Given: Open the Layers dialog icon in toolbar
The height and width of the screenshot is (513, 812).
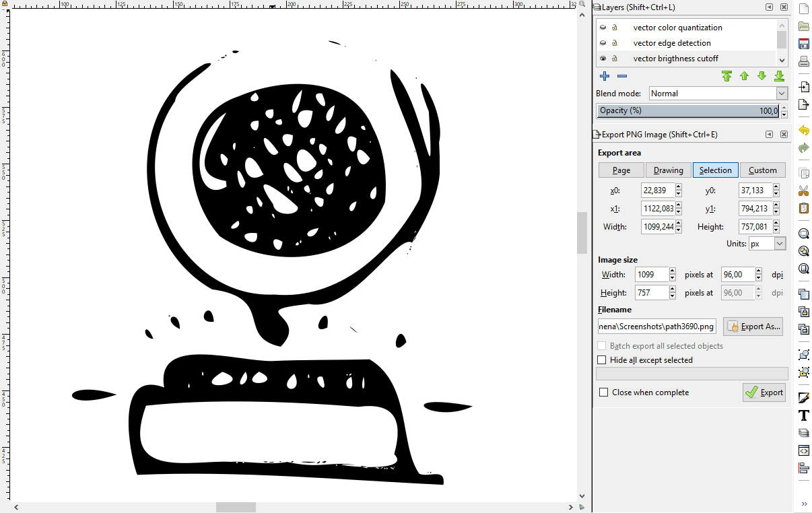Looking at the screenshot, I should [x=803, y=433].
